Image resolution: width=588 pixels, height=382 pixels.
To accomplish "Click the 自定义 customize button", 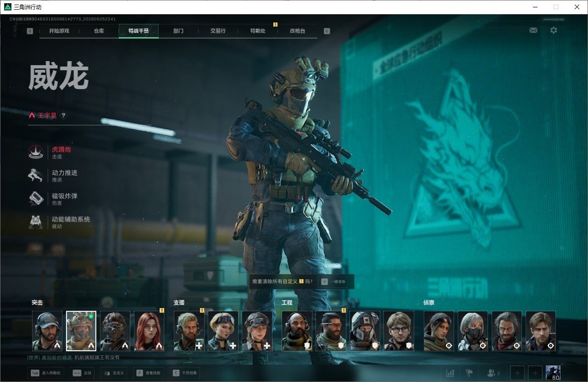I will coord(114,373).
